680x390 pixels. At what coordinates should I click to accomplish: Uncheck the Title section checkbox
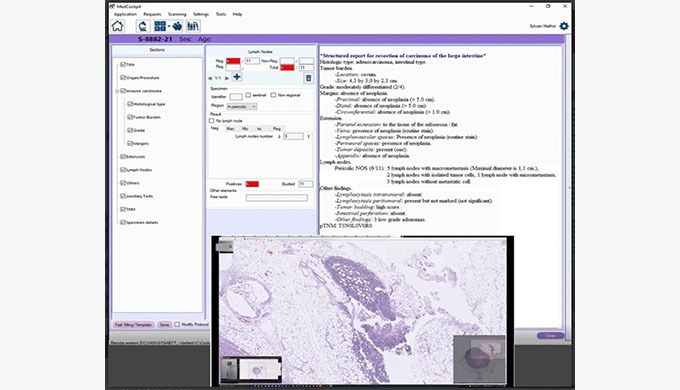[x=123, y=64]
